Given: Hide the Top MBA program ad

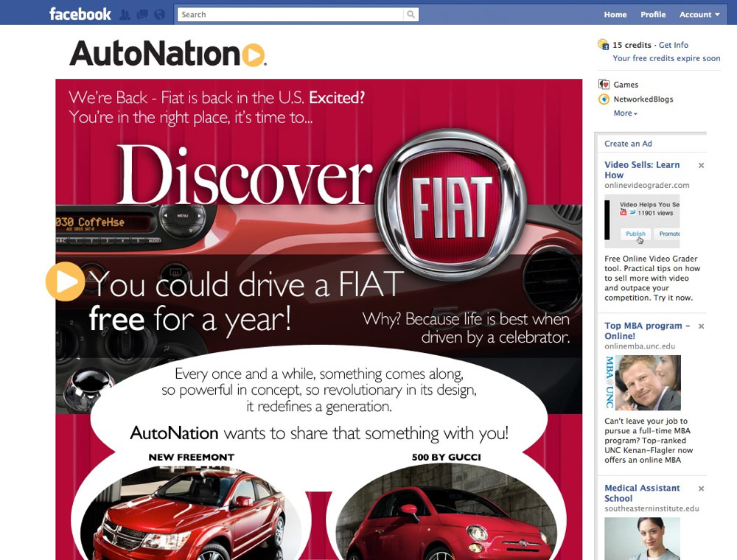Looking at the screenshot, I should pos(700,327).
